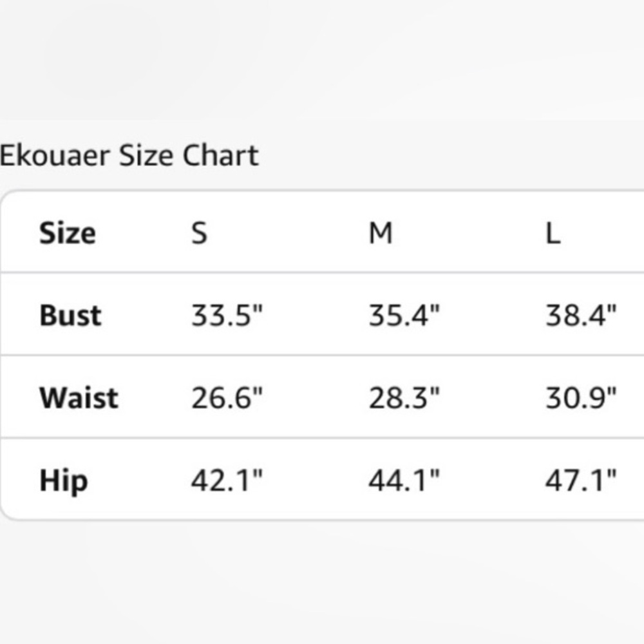The height and width of the screenshot is (644, 644).
Task: Click the divider between Waist and Hip rows
Action: [322, 438]
